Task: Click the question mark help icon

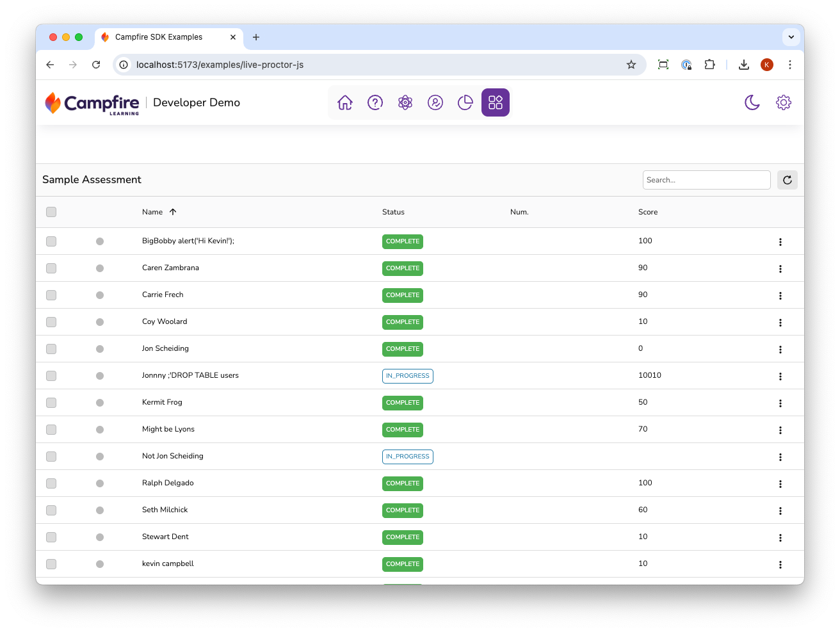Action: tap(375, 102)
